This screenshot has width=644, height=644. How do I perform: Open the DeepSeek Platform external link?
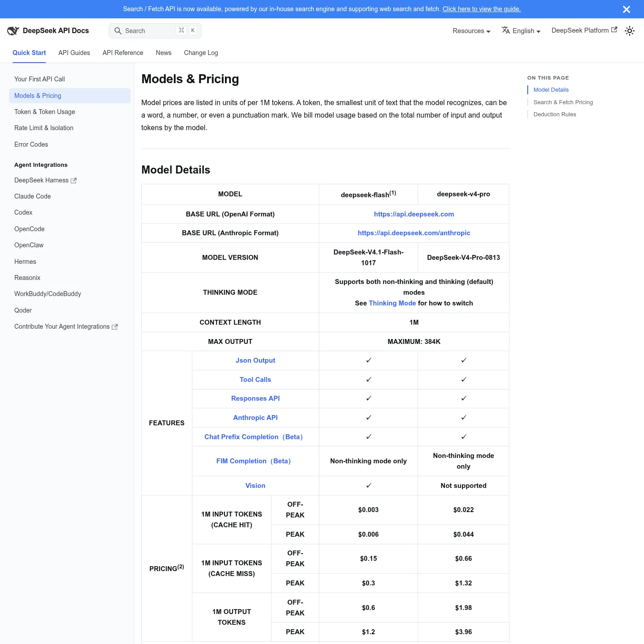pos(584,30)
